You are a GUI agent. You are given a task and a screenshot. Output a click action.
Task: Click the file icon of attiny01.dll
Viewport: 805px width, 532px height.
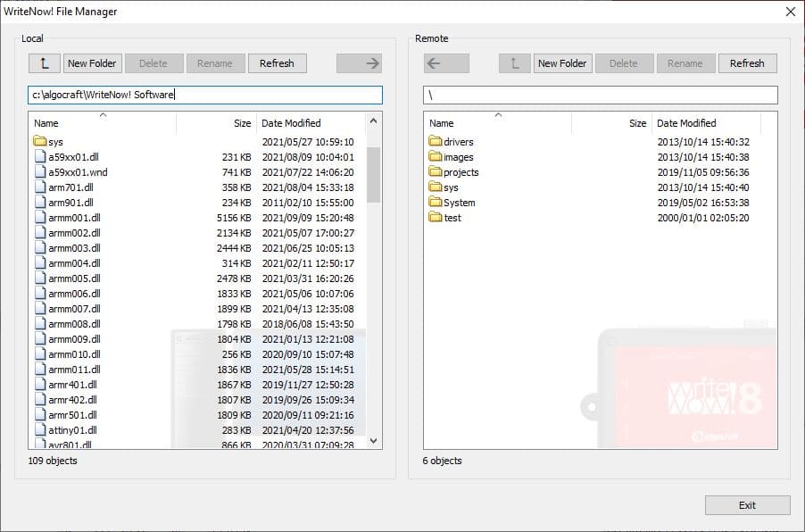(x=40, y=430)
